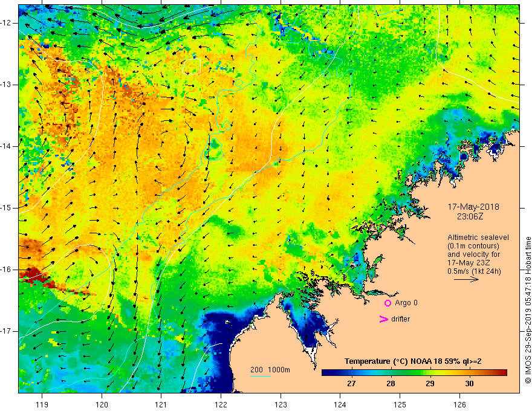Click the longitude axis label 123
Image resolution: width=532 pixels, height=411 pixels.
pyautogui.click(x=281, y=404)
